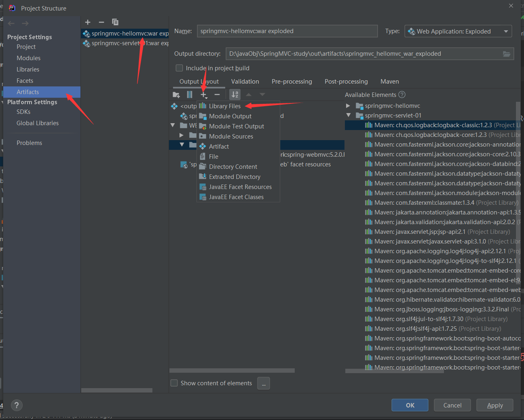Choose Directory Content from the popup

[x=238, y=166]
